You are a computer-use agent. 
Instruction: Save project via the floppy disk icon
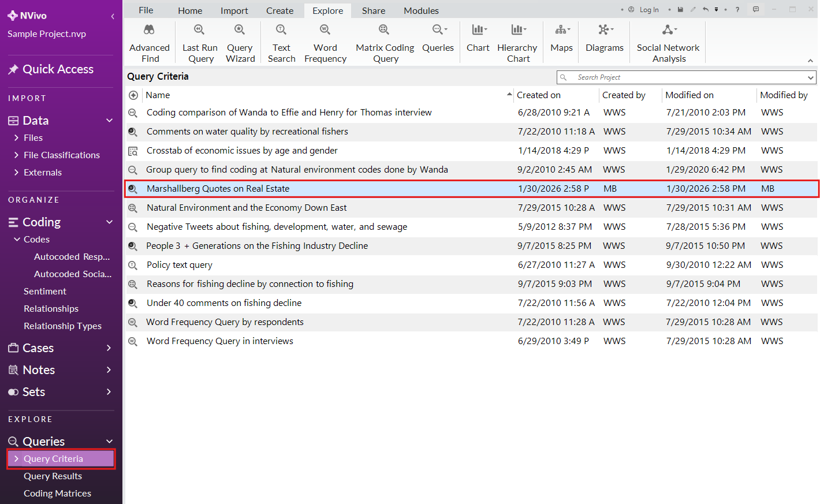680,9
